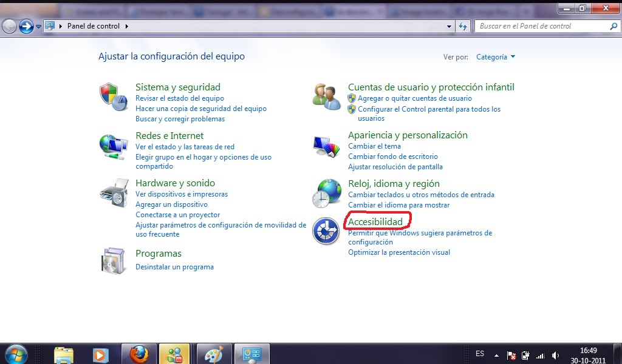Click Cambiar fondo de escritorio link

pos(393,157)
